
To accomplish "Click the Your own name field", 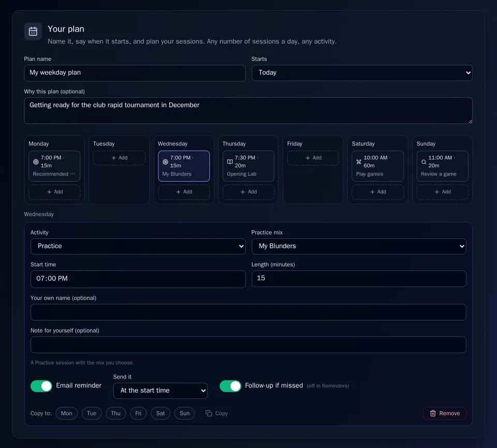I will [248, 312].
